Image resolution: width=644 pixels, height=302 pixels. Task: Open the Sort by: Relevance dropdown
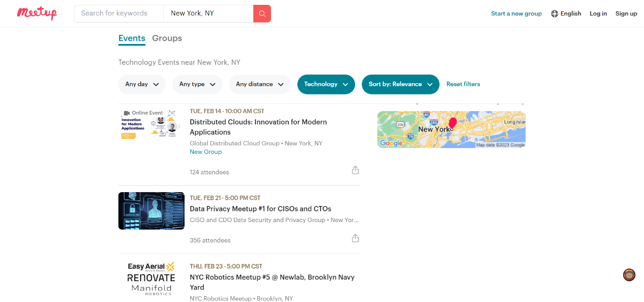400,84
